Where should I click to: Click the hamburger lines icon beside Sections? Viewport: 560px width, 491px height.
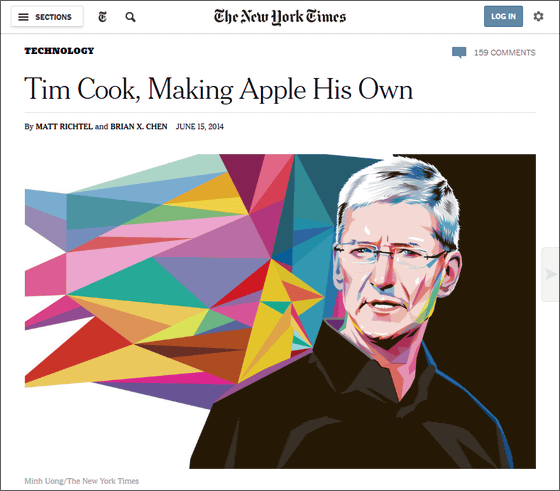[23, 17]
